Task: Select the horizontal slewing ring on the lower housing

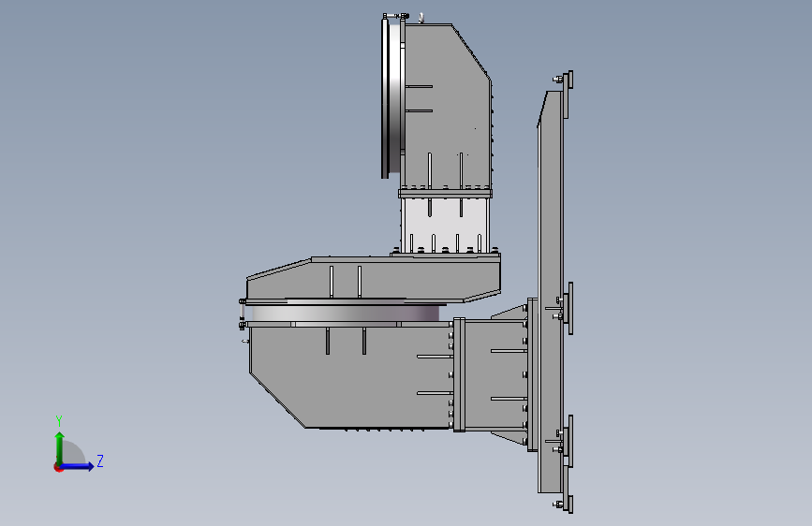Action: click(346, 314)
